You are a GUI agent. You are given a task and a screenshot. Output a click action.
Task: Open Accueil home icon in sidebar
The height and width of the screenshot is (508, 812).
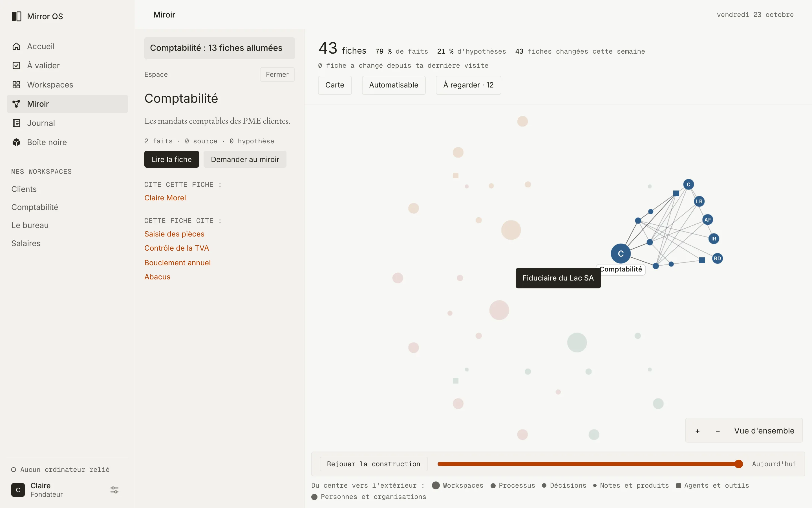(16, 46)
